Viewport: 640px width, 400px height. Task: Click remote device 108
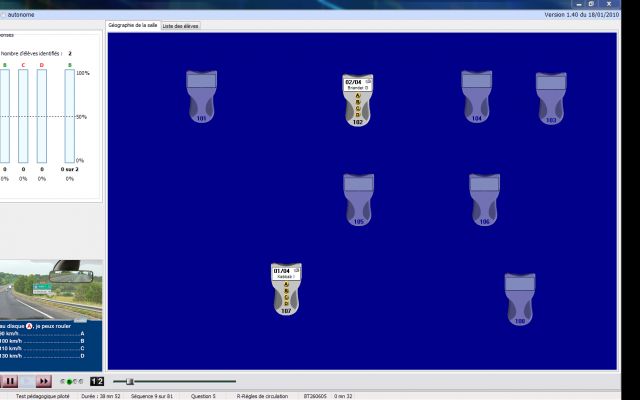(519, 298)
